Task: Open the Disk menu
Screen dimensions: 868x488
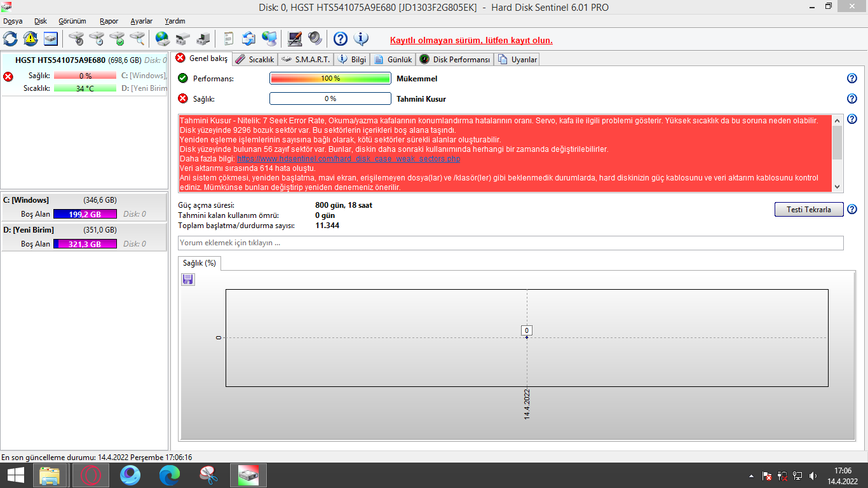Action: tap(41, 21)
